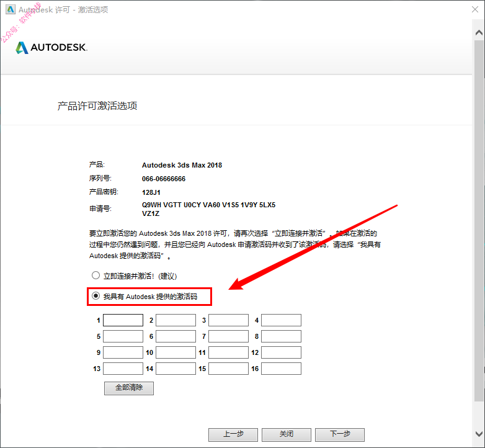Click the 产品密钥 label
Viewport: 485px width, 448px height.
104,192
